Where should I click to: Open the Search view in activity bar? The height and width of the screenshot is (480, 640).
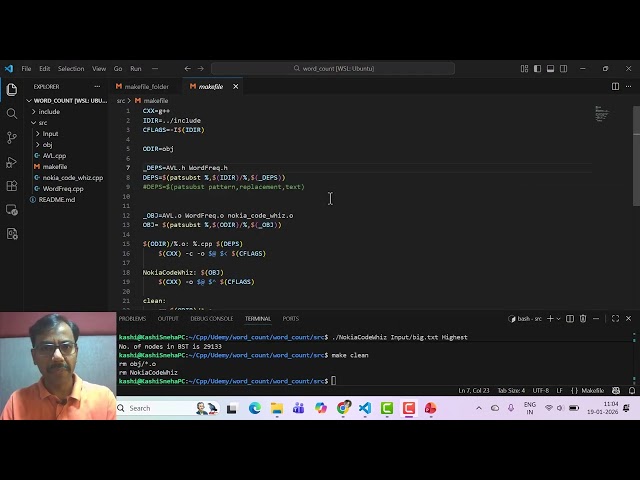click(12, 112)
